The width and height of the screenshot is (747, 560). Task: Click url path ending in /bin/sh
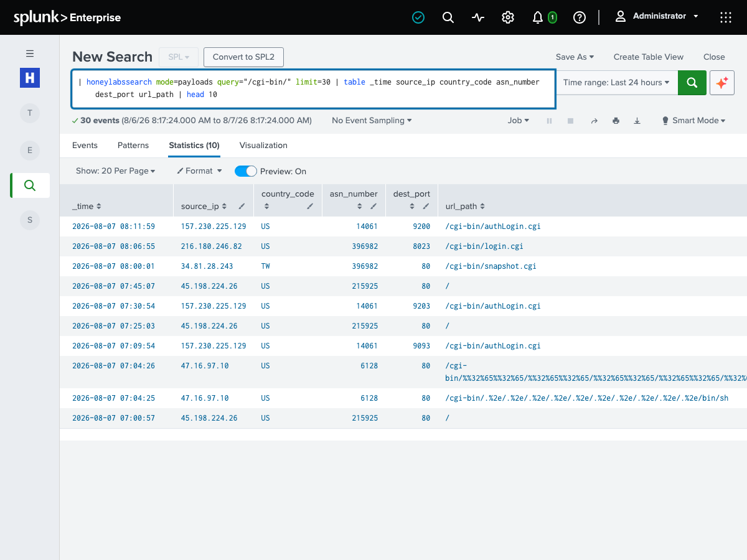coord(587,398)
